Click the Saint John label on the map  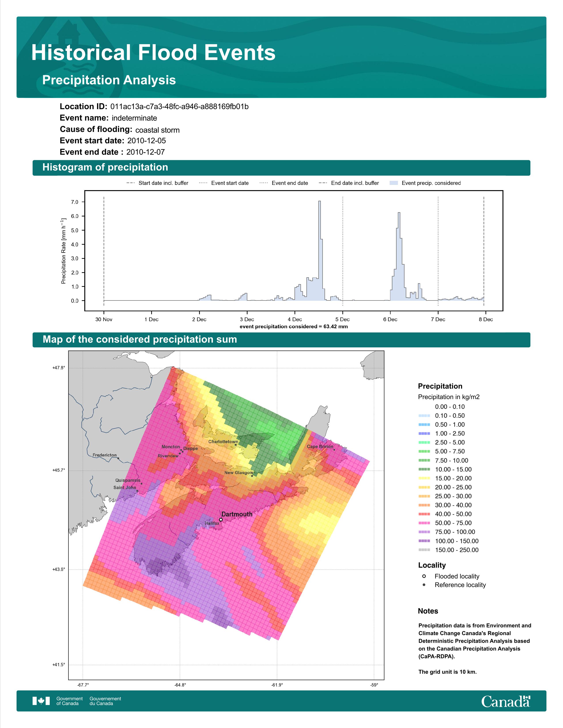pyautogui.click(x=125, y=487)
